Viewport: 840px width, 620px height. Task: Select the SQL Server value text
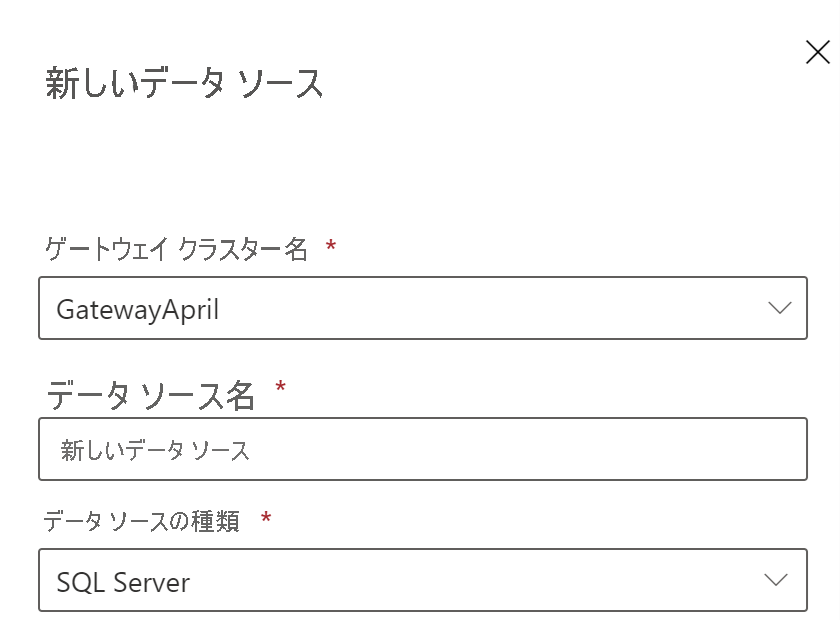123,581
